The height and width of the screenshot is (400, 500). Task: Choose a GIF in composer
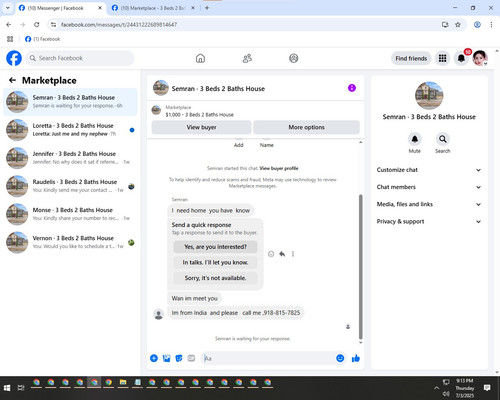pyautogui.click(x=191, y=358)
